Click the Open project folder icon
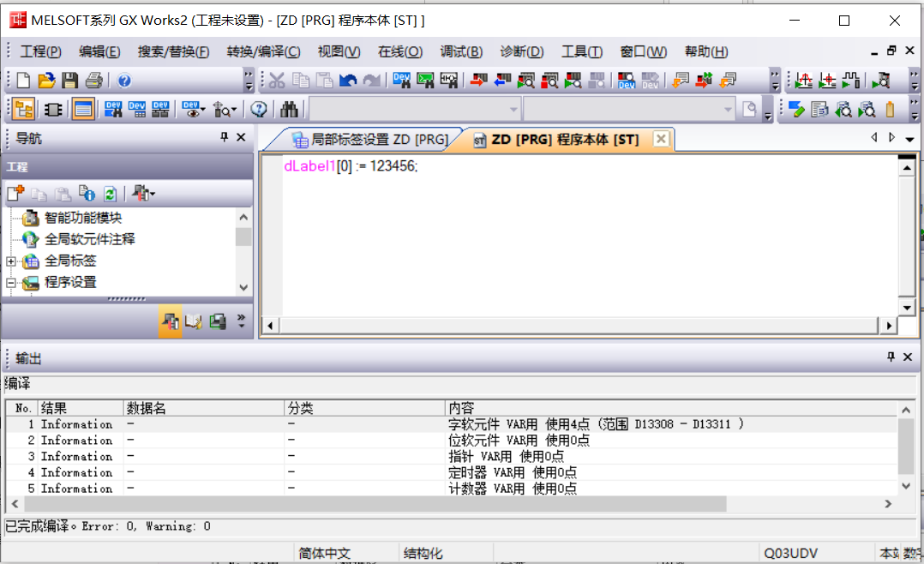Screen dimensions: 924x564 point(47,81)
